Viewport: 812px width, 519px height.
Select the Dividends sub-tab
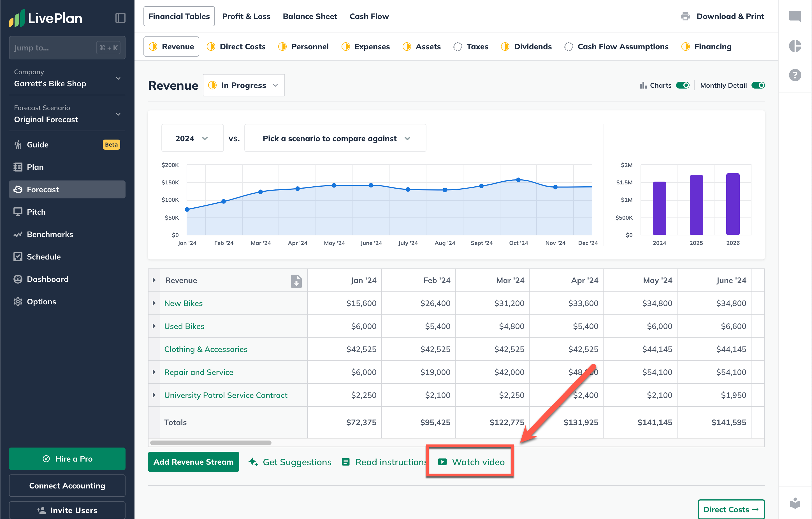point(526,47)
